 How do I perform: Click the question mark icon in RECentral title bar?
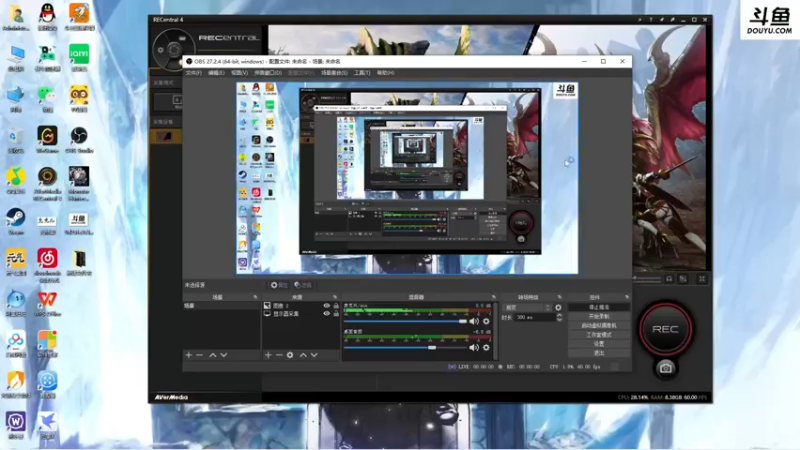pyautogui.click(x=651, y=19)
